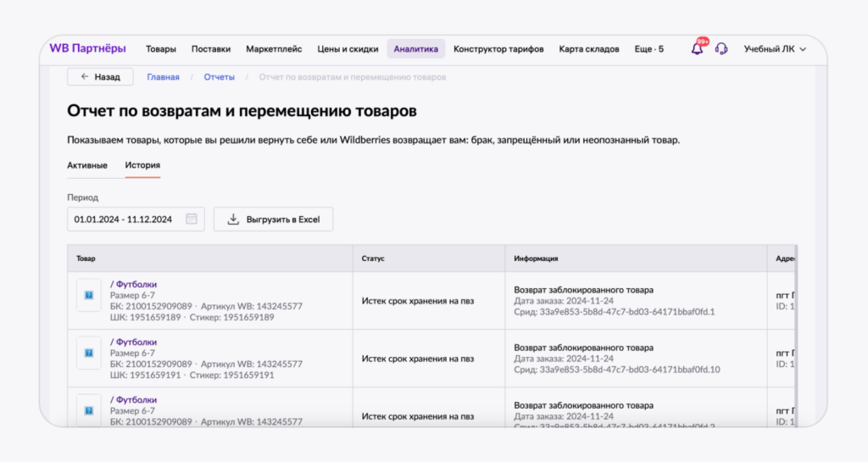The image size is (868, 462).
Task: Open the Маркетплейс menu
Action: click(274, 48)
